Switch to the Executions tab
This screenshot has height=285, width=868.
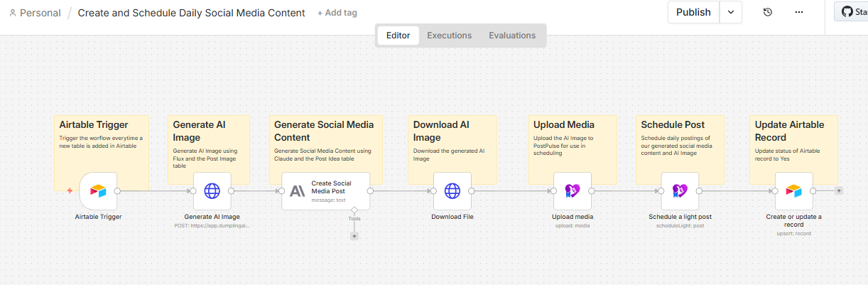[449, 36]
